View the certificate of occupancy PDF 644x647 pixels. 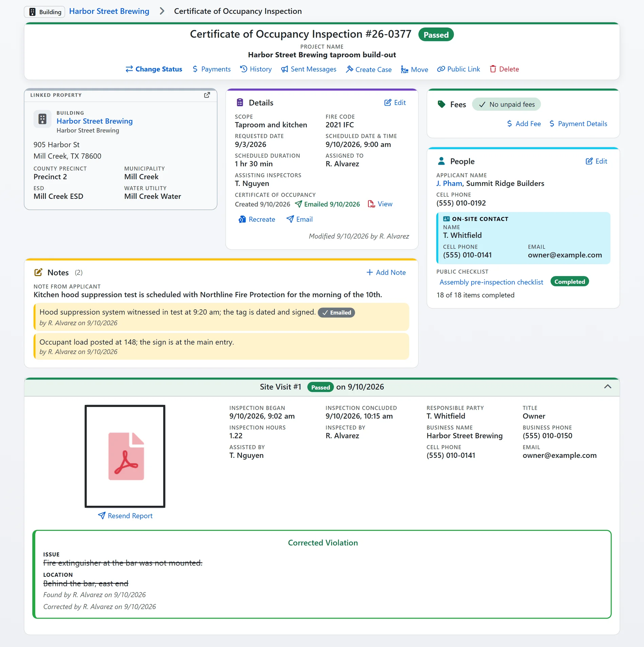coord(385,204)
